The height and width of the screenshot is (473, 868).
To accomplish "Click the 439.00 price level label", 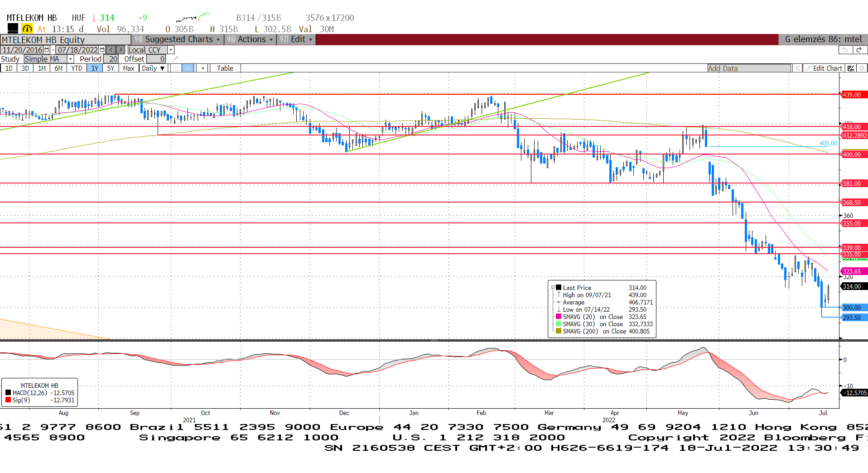I will point(854,95).
